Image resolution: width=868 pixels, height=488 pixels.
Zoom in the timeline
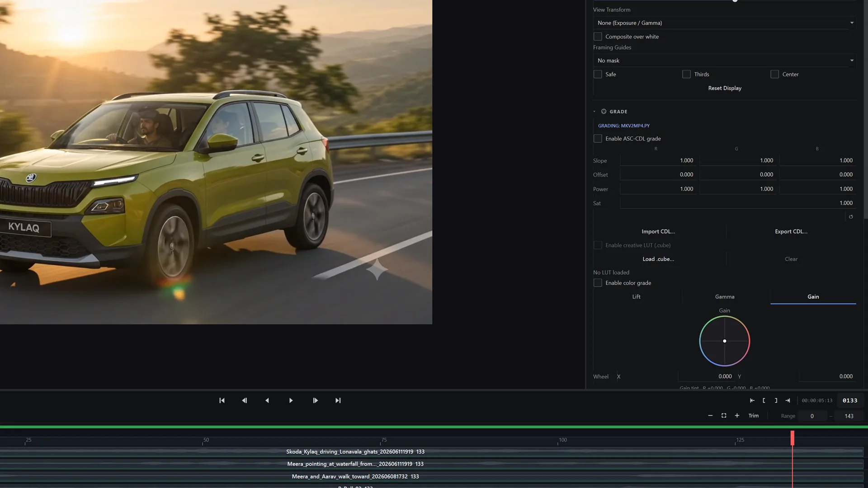737,416
